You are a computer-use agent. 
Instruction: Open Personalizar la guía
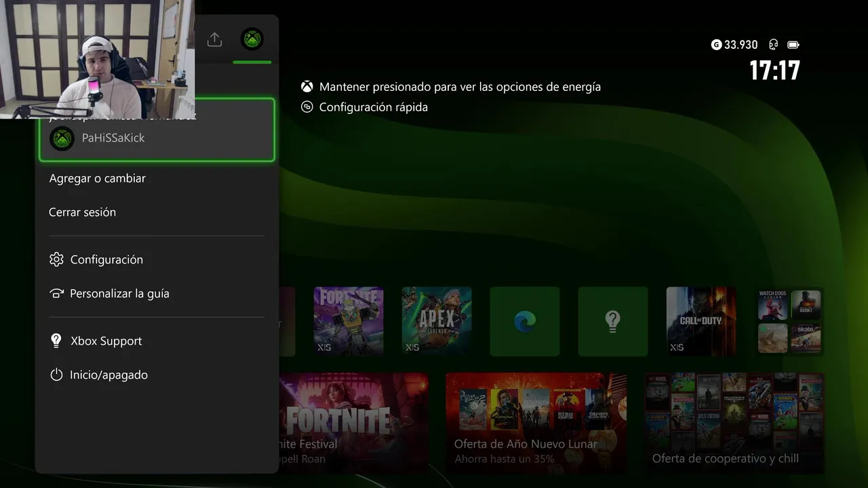tap(157, 293)
